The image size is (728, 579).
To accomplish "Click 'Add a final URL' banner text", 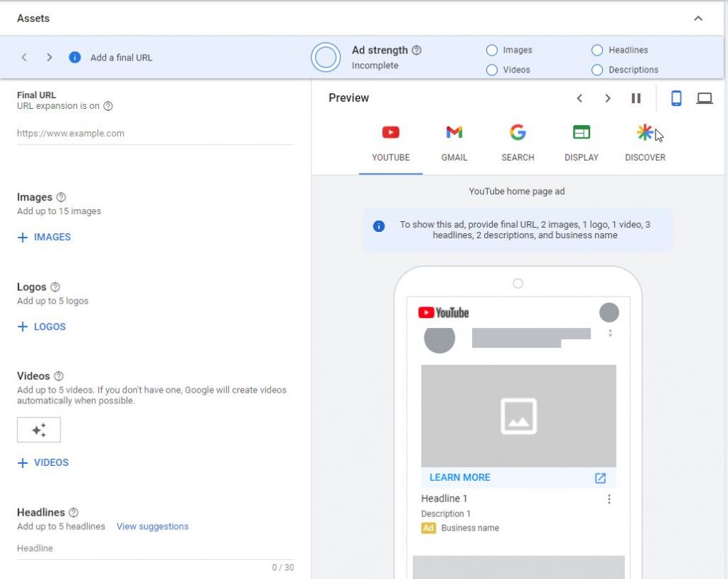I will coord(121,57).
